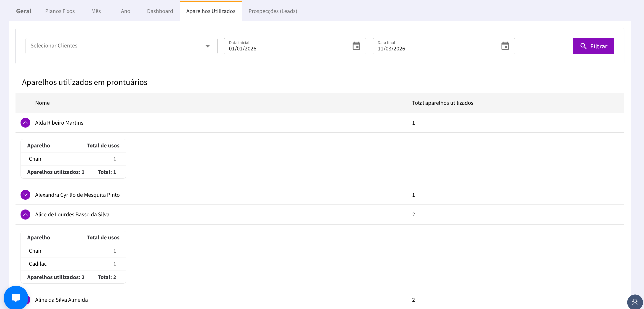Go to the Mês tab
Image resolution: width=644 pixels, height=309 pixels.
(96, 11)
